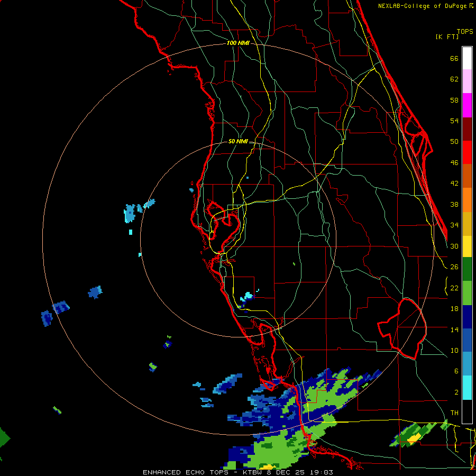Pick the yellow legend swatch
The image size is (476, 476).
tap(467, 246)
